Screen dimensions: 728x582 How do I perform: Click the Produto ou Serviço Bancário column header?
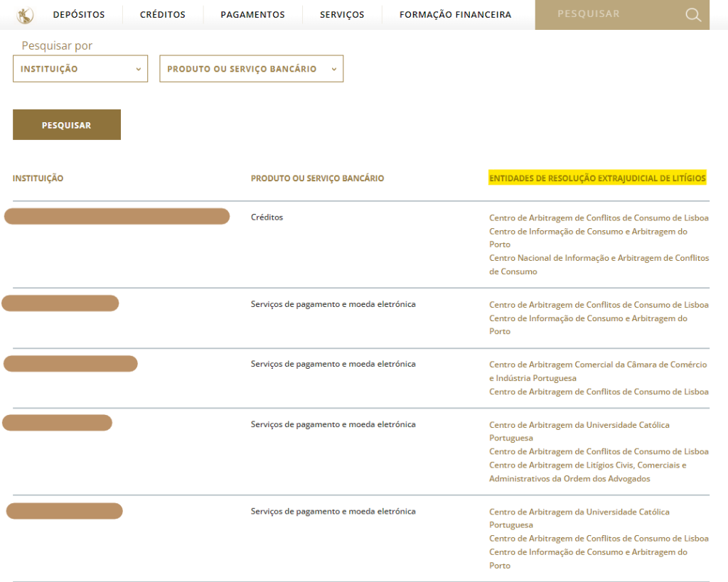tap(318, 178)
